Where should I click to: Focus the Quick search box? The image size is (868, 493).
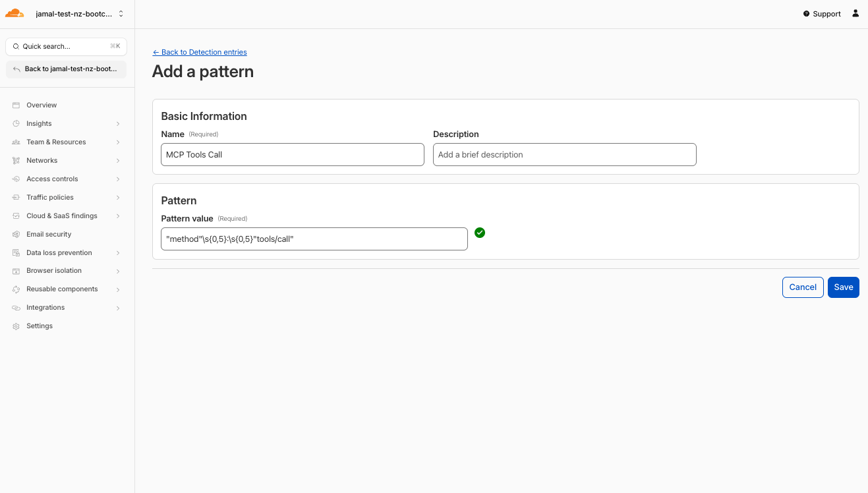click(66, 47)
